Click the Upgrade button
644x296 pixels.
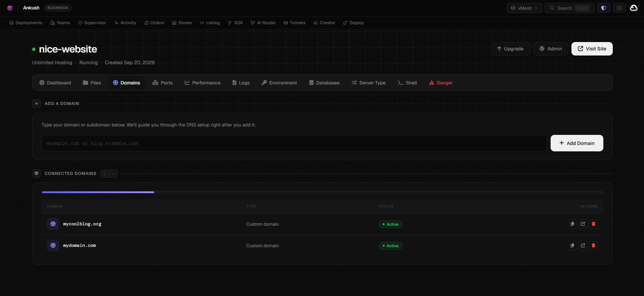click(511, 49)
